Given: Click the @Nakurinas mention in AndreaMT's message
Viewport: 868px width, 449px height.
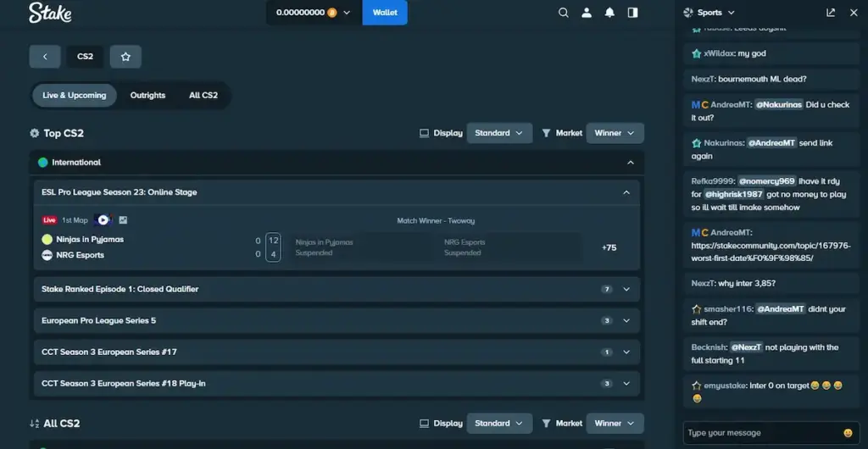Looking at the screenshot, I should pyautogui.click(x=779, y=105).
